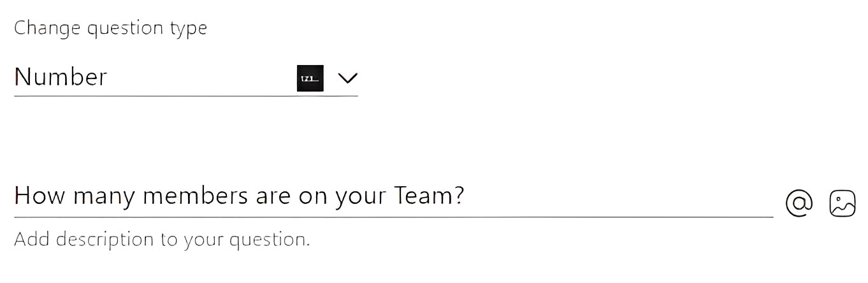Add an image to the question
Viewport: 868px width, 283px height.
coord(842,203)
